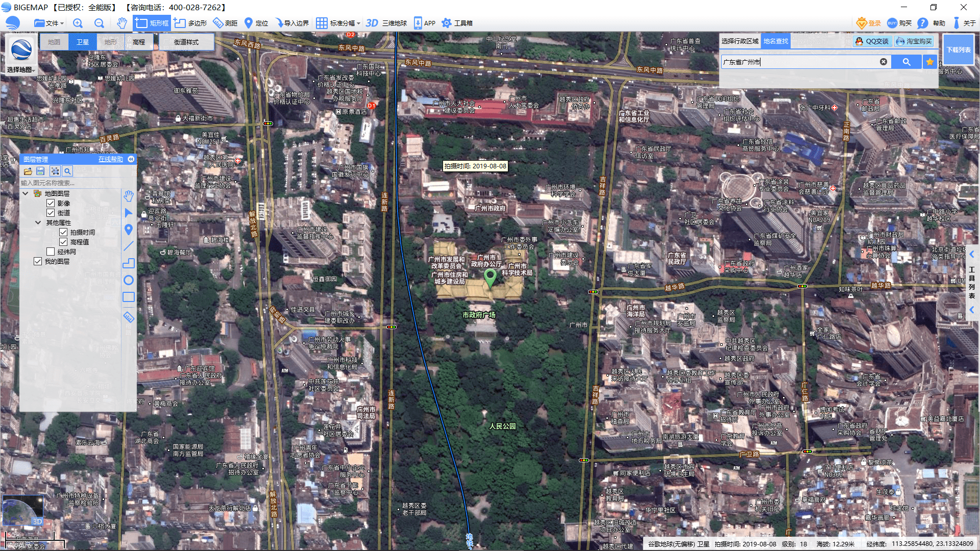Select the polygon step-shape drawing tool
The height and width of the screenshot is (551, 980).
[x=129, y=263]
